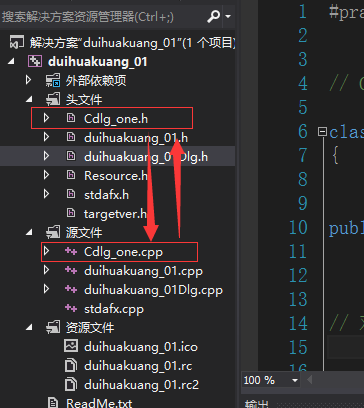The width and height of the screenshot is (364, 408).
Task: Collapse the 头文件 folder
Action: tap(29, 99)
